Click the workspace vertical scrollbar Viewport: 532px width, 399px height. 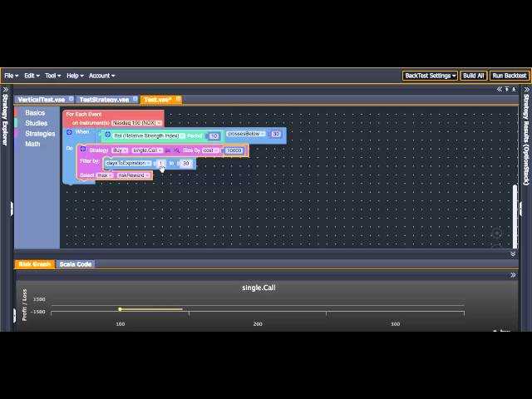pyautogui.click(x=515, y=216)
